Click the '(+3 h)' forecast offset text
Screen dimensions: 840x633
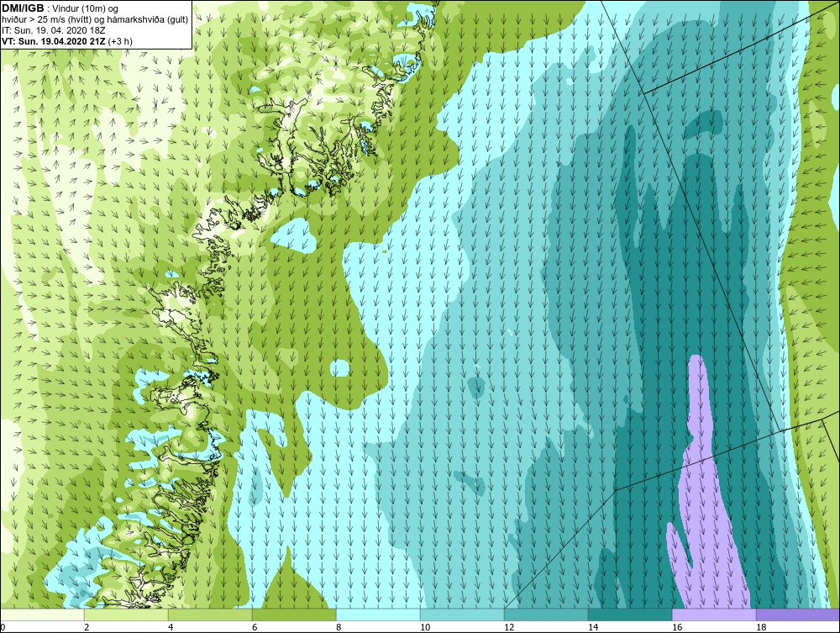point(120,41)
